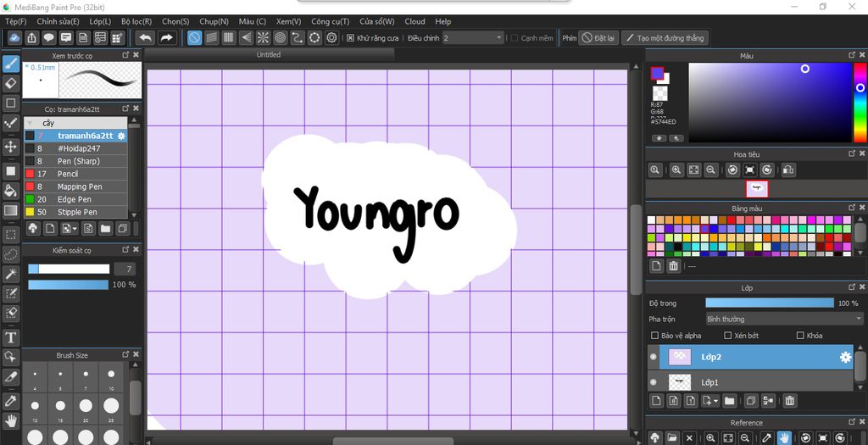Open the Cloud menu
Screen dimensions: 868x445
415,21
